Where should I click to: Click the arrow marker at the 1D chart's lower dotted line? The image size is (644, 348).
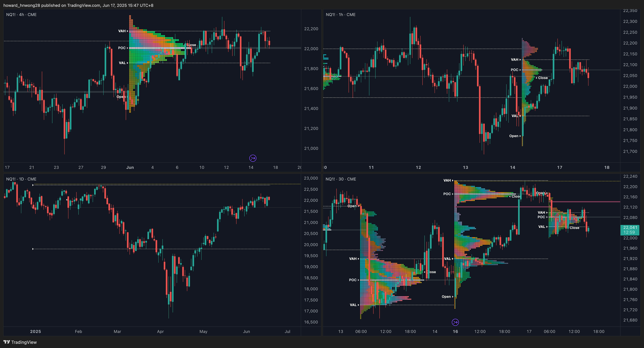point(33,249)
